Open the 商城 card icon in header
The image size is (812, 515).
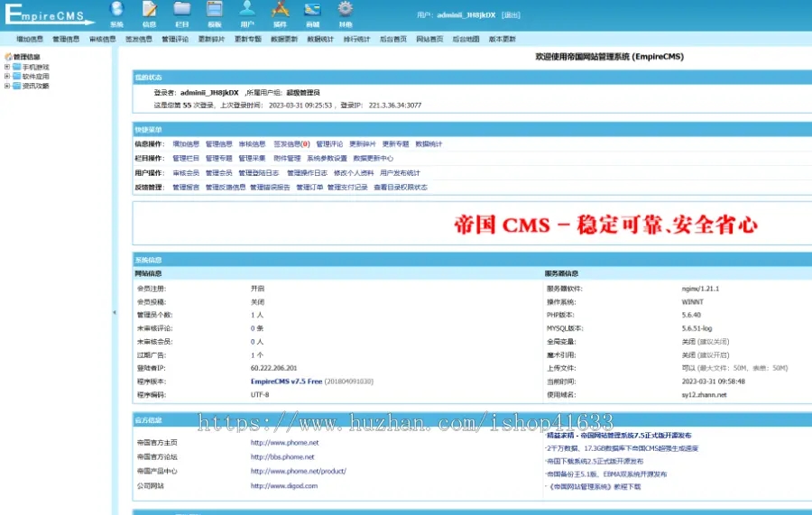point(312,9)
